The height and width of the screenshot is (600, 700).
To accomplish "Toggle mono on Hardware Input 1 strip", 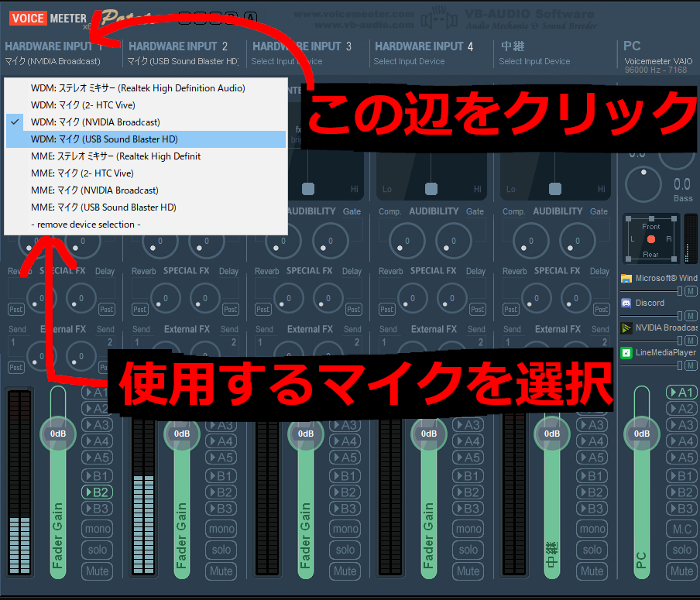I will pos(97,529).
